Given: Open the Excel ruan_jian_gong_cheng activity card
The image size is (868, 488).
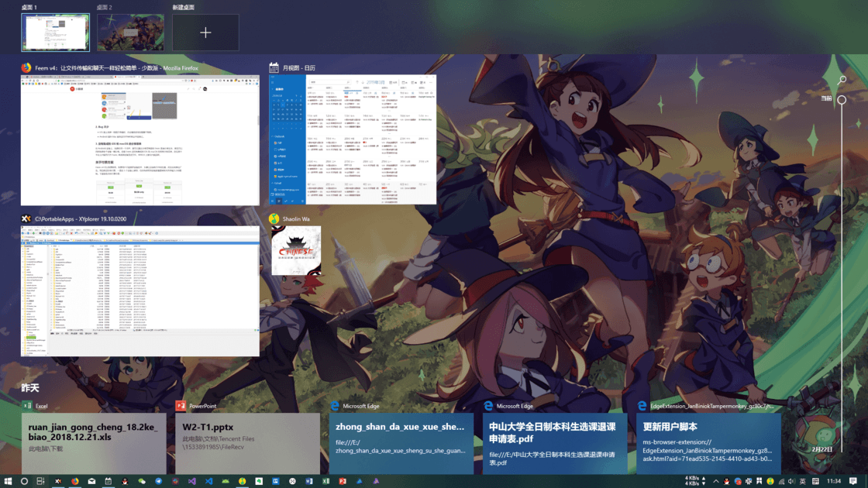Looking at the screenshot, I should [x=94, y=443].
